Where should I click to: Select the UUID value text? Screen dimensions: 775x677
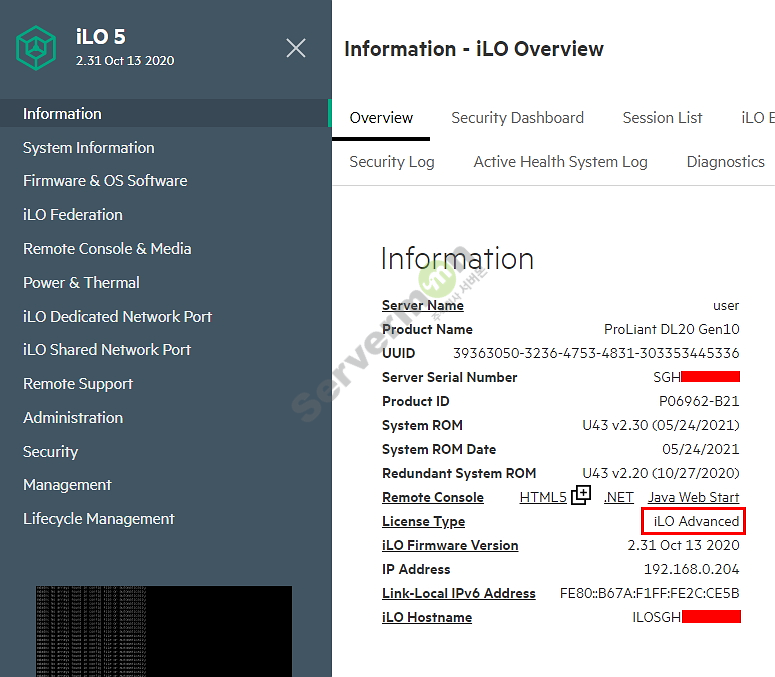[596, 353]
